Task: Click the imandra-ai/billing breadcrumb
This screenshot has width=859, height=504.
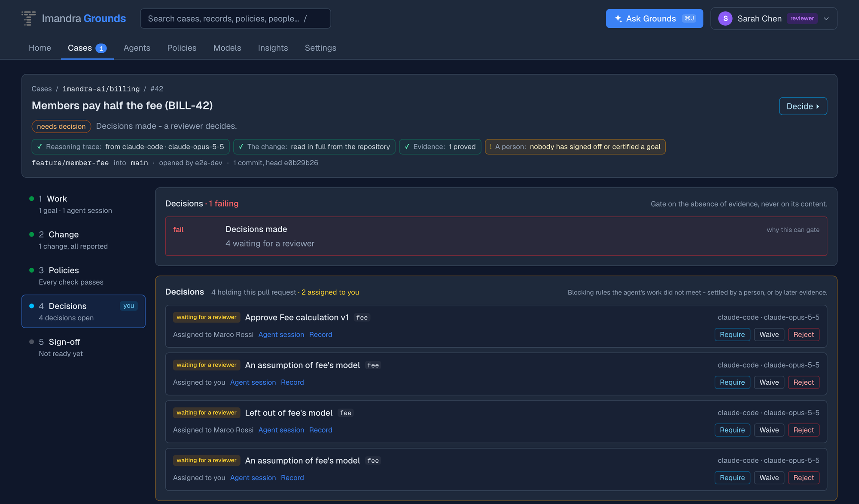Action: tap(101, 89)
